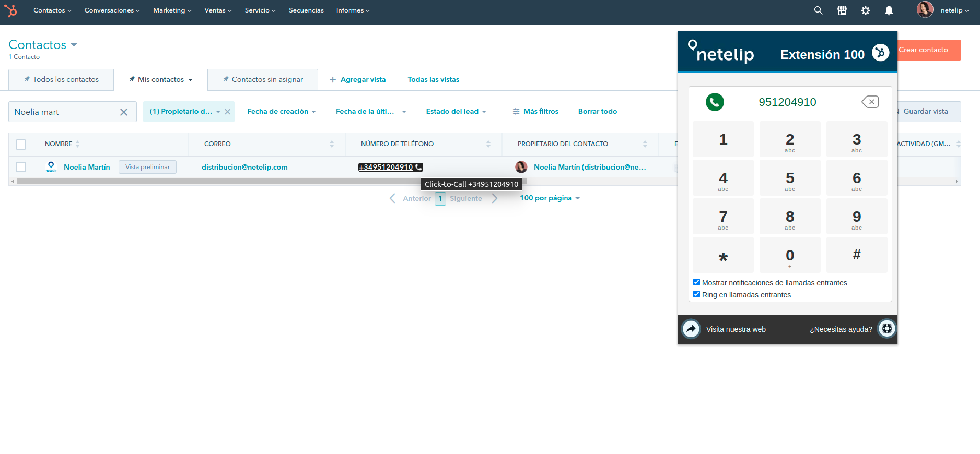Click the netelip logo in the dialer
This screenshot has width=980, height=454.
coord(721,52)
